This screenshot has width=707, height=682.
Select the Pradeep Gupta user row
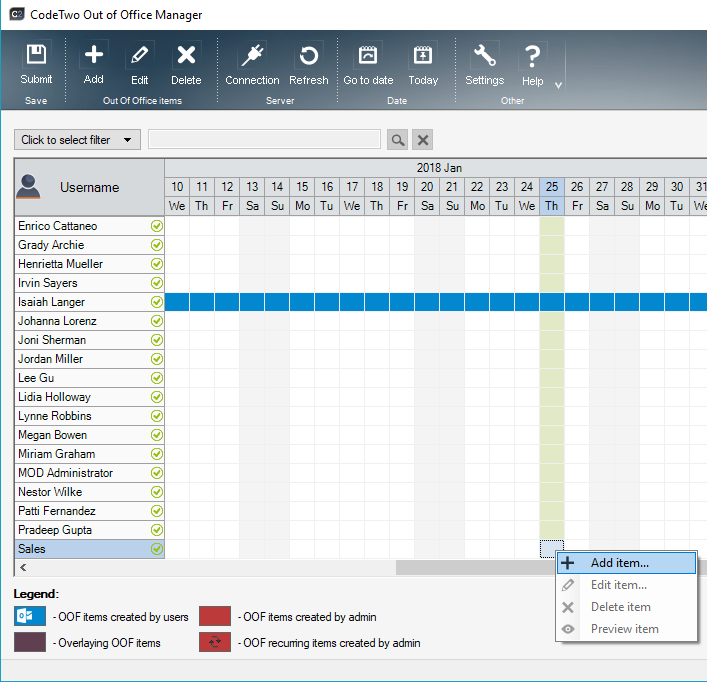[x=90, y=530]
